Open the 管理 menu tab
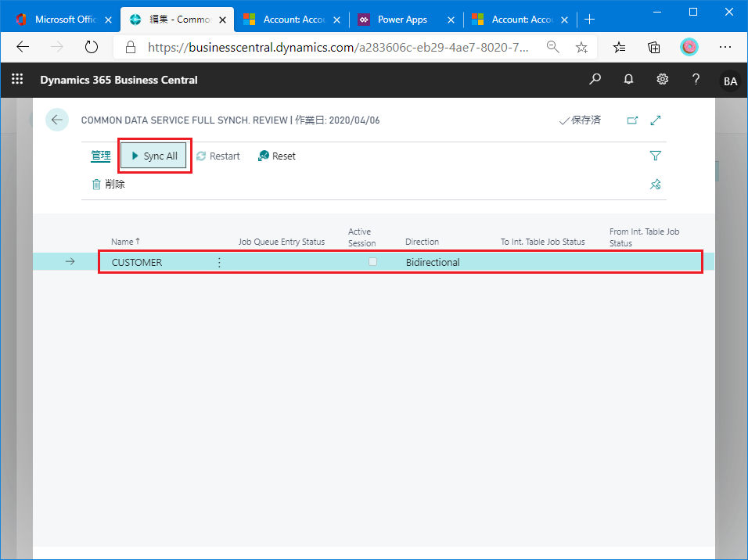 pos(101,156)
